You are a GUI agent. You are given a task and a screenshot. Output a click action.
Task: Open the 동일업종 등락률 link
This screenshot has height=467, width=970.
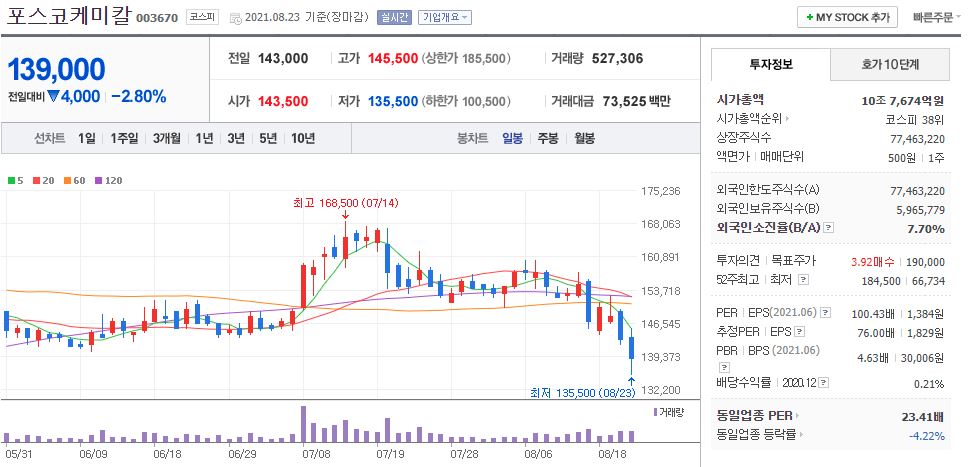click(760, 435)
